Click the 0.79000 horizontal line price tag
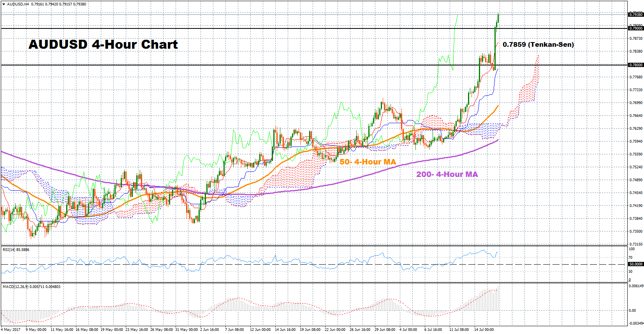644x334 pixels. 636,28
